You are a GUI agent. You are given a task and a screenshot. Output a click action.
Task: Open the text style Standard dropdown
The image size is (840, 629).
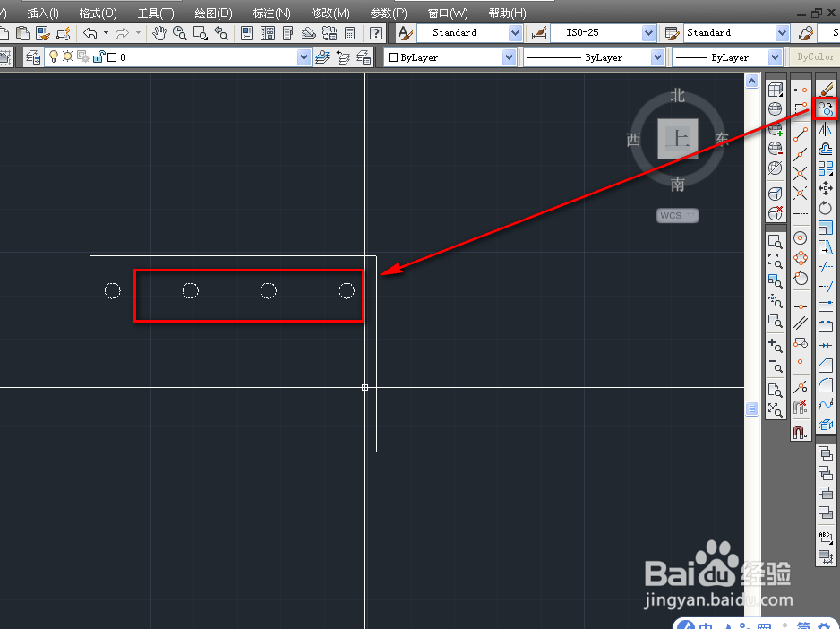click(x=515, y=33)
